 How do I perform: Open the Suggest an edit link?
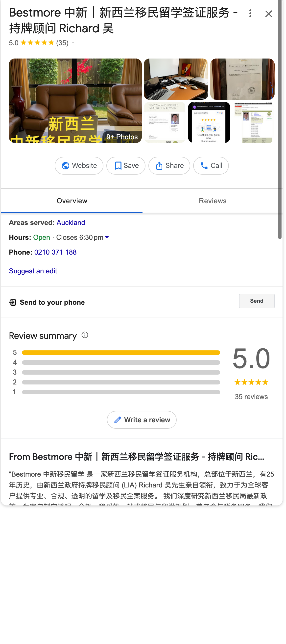pos(33,271)
